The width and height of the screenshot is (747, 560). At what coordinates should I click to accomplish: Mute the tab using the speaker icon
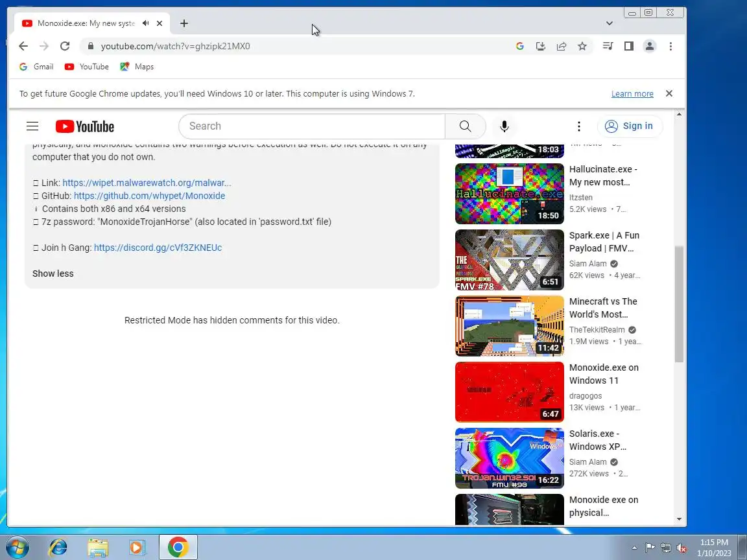146,23
